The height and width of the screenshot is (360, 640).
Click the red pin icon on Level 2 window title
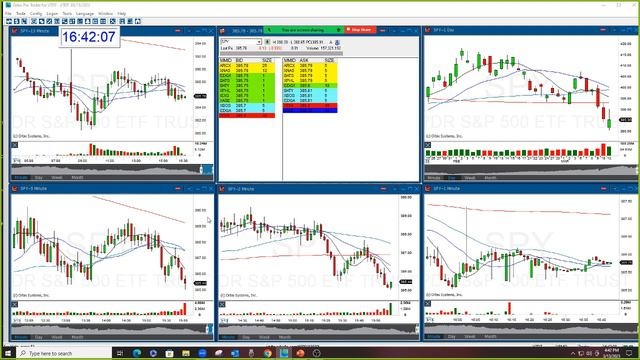point(382,30)
